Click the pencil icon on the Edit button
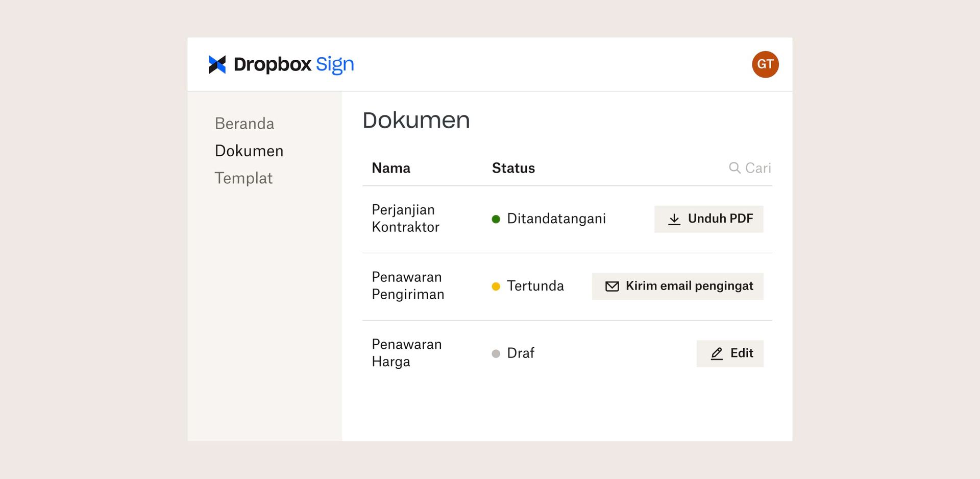 pos(717,353)
